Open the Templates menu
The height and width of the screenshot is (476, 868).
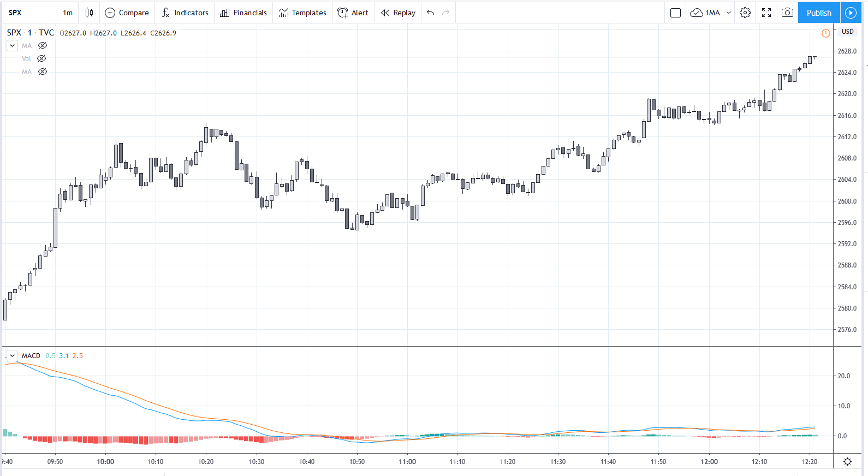coord(302,13)
